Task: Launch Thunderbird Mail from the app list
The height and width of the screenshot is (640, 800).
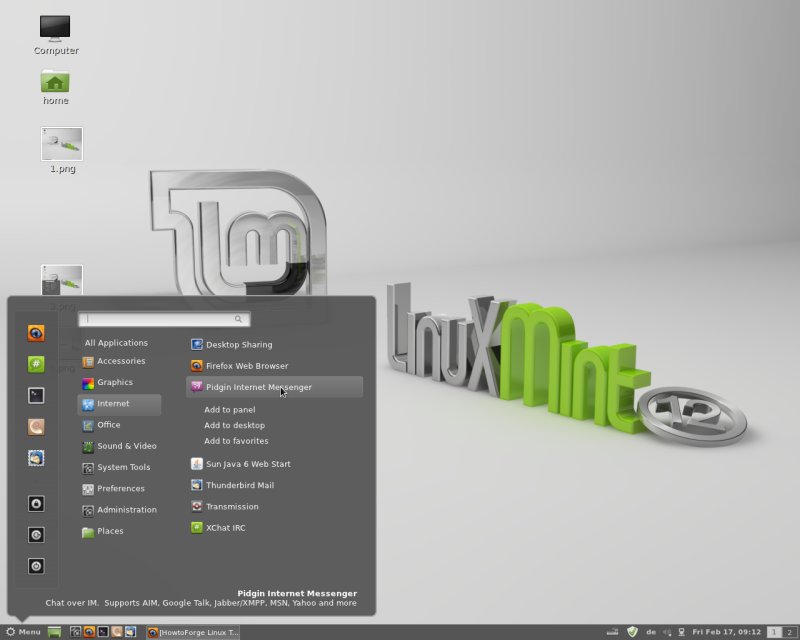Action: (274, 485)
